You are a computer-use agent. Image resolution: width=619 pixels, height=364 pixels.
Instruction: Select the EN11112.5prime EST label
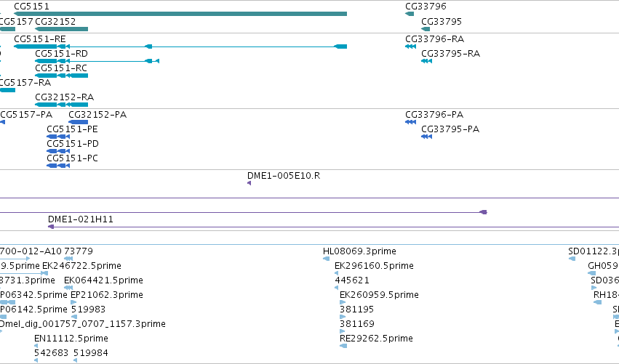pyautogui.click(x=71, y=339)
